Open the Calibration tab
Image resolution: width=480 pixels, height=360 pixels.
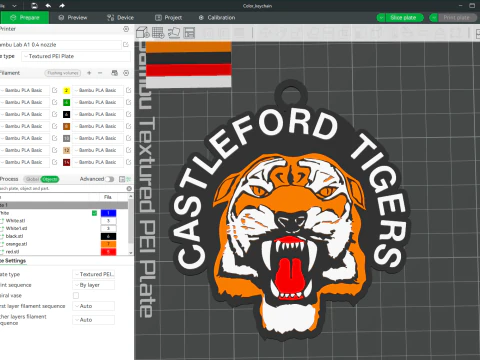(x=217, y=18)
